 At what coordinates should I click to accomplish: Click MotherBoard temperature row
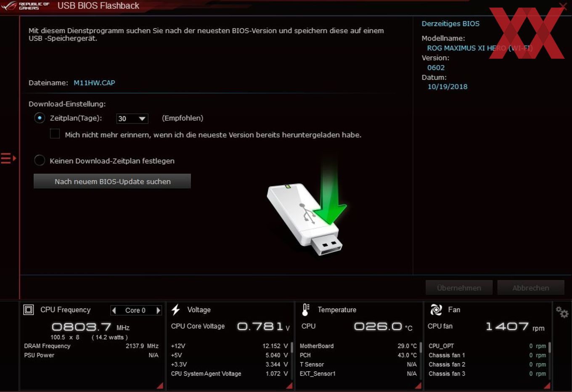point(358,346)
